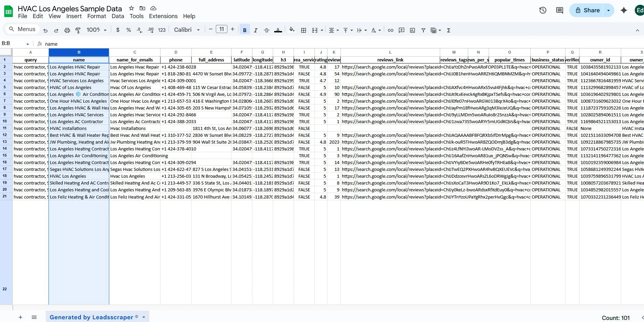Format selection as currency
Viewport: 644px width, 322px height.
[118, 30]
